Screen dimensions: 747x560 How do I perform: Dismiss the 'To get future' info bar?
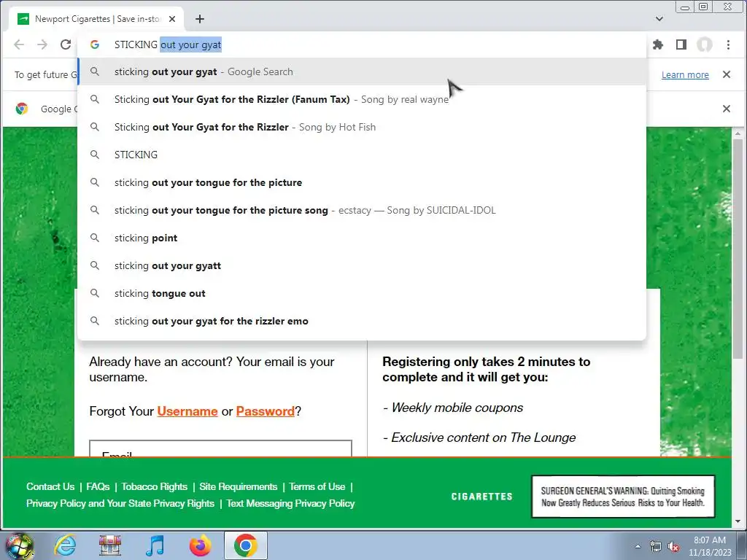(727, 75)
